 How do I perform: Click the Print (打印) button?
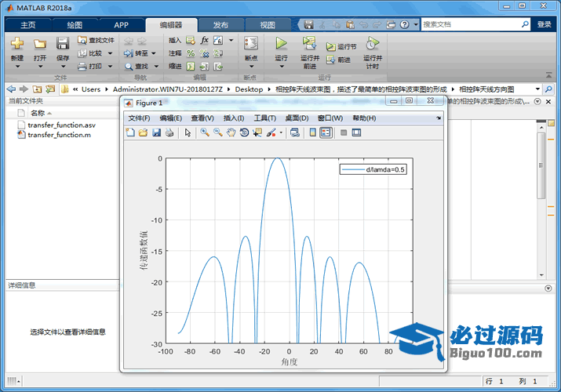pos(95,66)
